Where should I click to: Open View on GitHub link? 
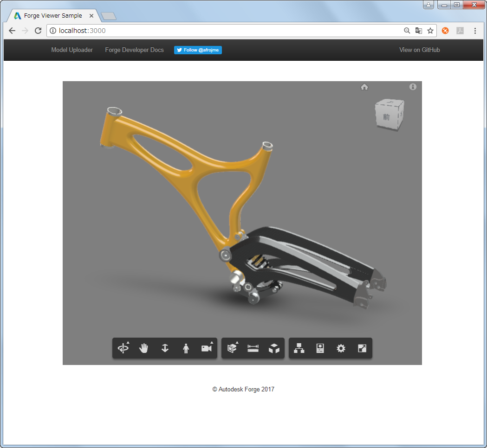click(x=420, y=50)
